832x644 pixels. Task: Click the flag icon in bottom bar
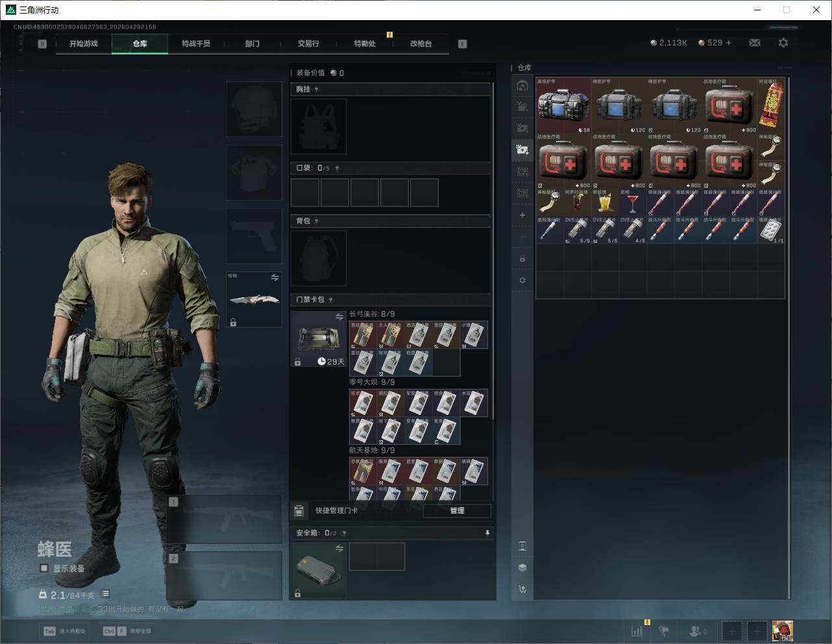pos(664,631)
